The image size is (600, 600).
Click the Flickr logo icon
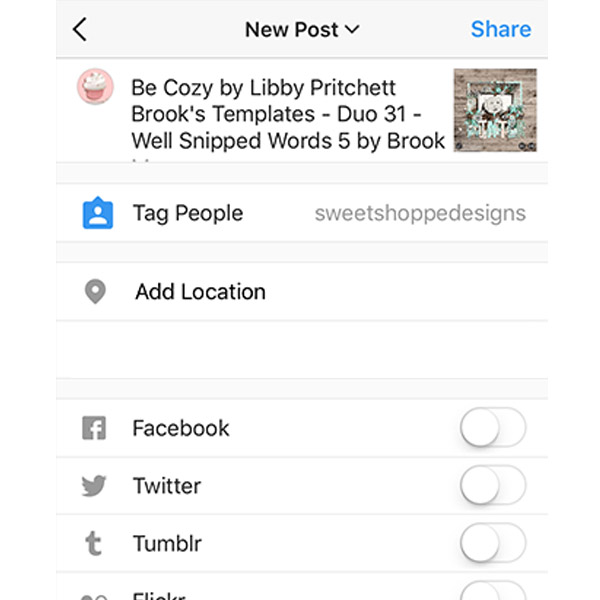[x=94, y=597]
